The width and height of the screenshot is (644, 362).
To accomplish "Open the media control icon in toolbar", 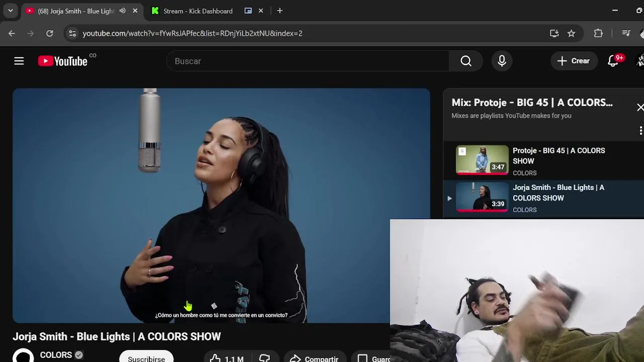I will tap(626, 33).
